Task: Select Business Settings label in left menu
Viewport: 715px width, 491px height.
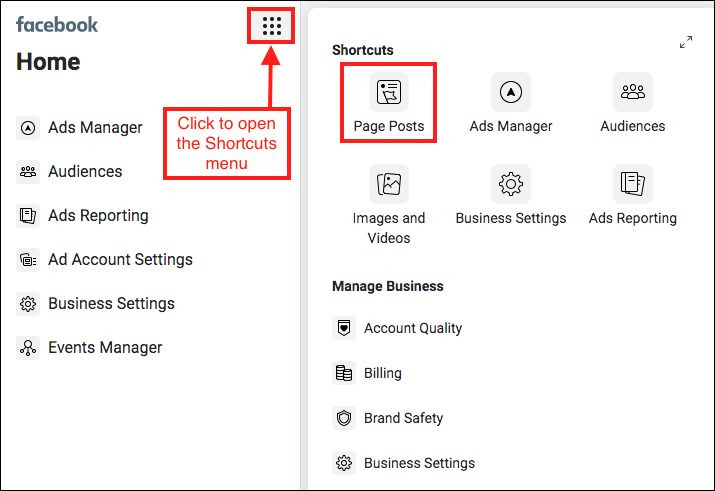Action: pyautogui.click(x=111, y=304)
